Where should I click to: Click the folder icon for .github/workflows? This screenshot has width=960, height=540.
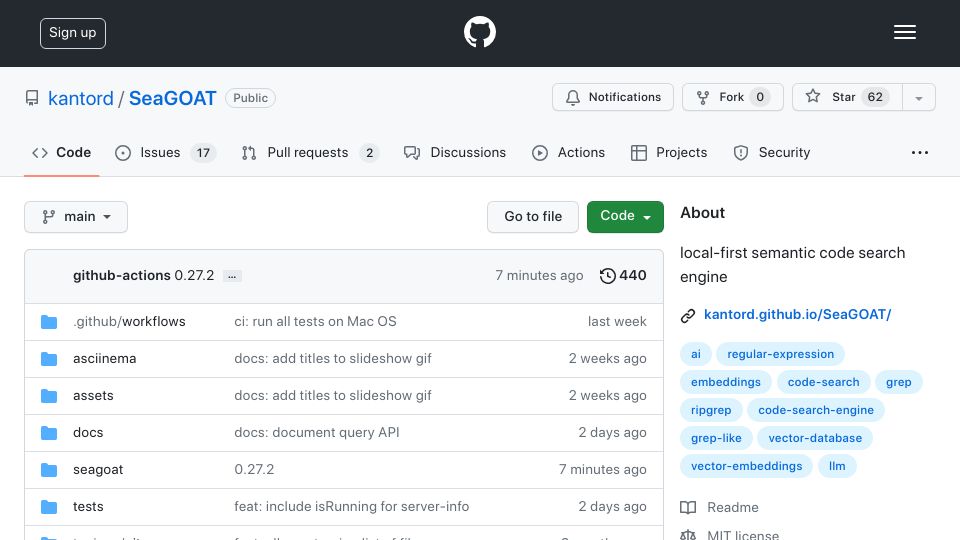(x=49, y=322)
